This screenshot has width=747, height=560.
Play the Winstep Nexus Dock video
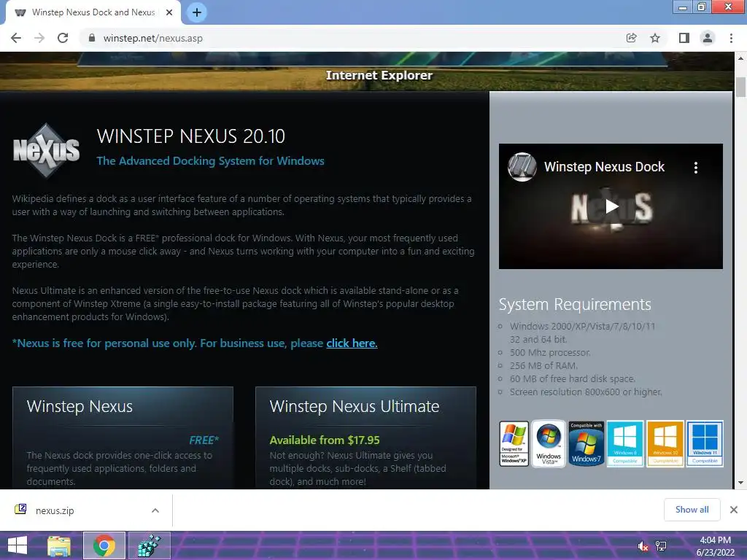[x=611, y=206]
